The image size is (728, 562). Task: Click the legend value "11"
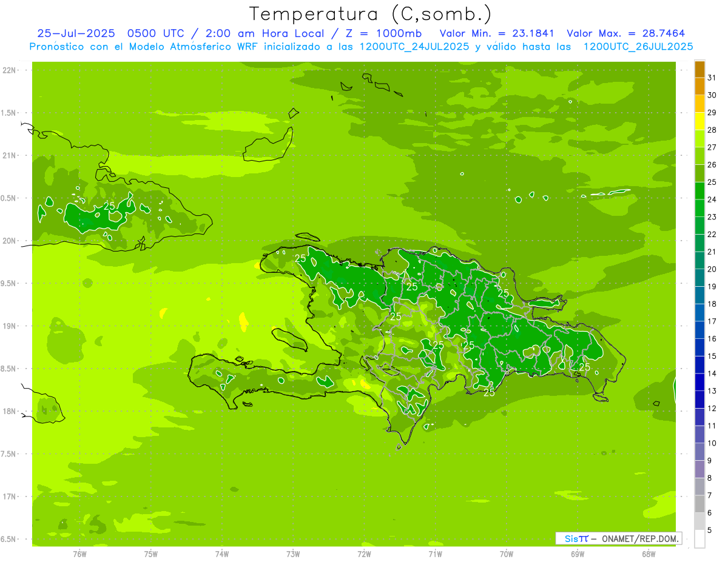tap(712, 426)
